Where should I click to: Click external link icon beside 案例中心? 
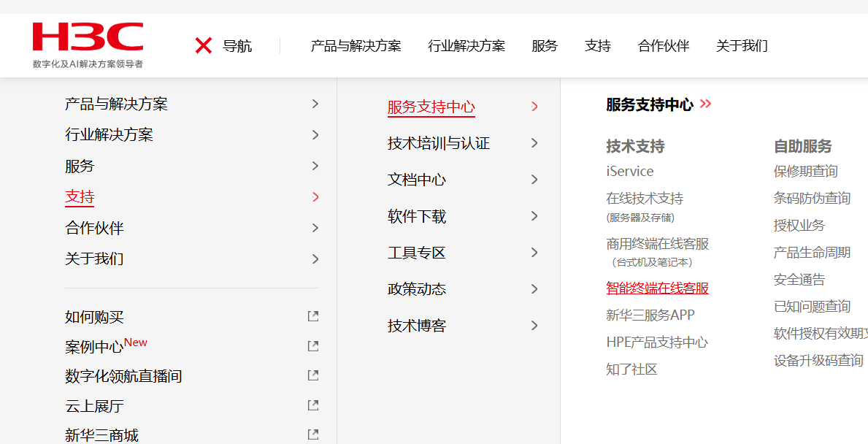tap(313, 345)
